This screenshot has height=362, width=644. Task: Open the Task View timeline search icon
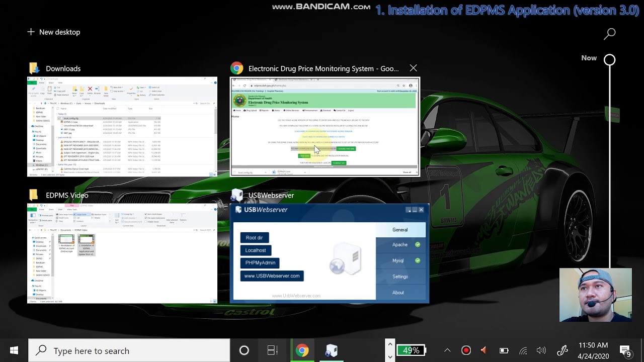pyautogui.click(x=610, y=34)
